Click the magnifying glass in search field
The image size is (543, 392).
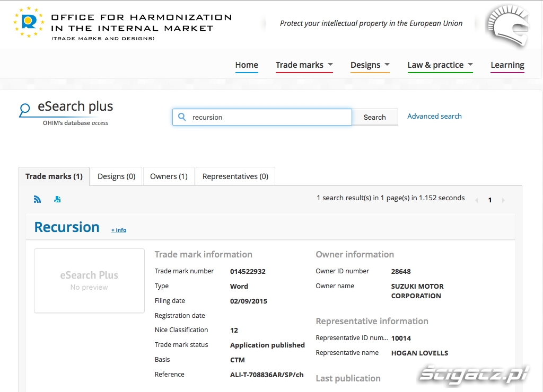point(182,117)
